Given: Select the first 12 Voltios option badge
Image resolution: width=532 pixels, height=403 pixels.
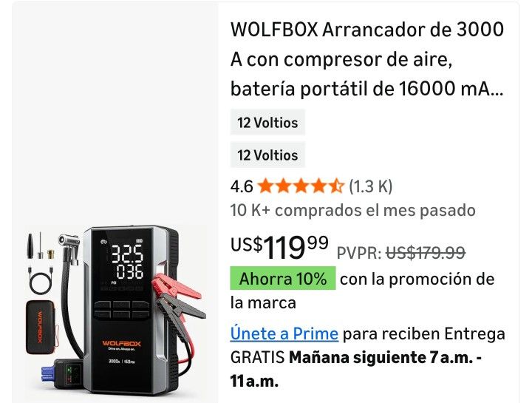Looking at the screenshot, I should 267,123.
